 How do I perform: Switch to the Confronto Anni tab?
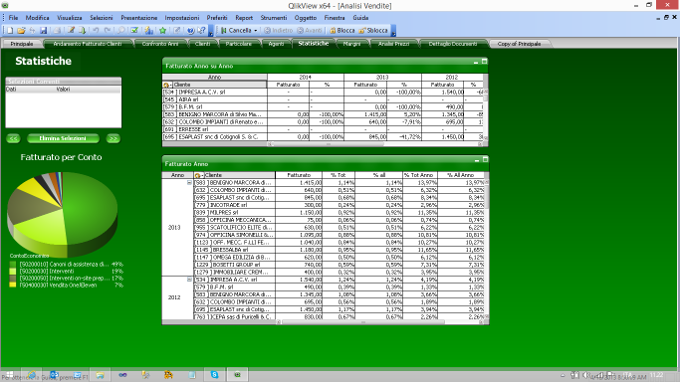tap(160, 44)
